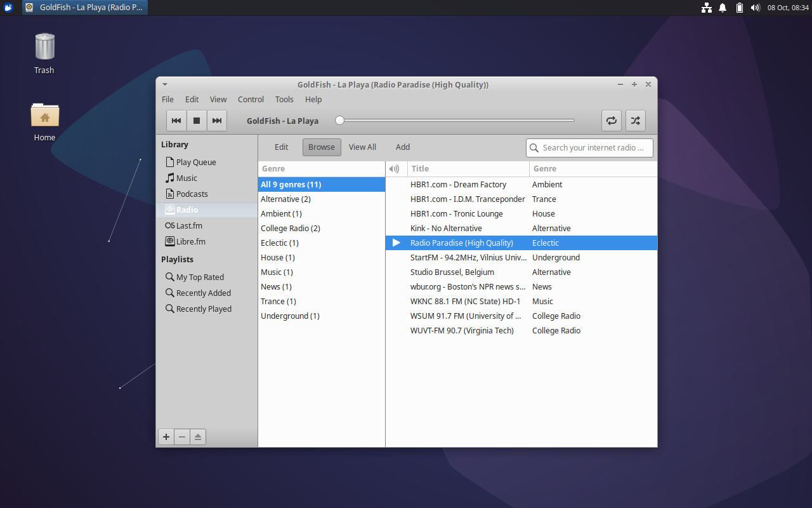Image resolution: width=812 pixels, height=508 pixels.
Task: Toggle repeat mode
Action: (x=612, y=121)
